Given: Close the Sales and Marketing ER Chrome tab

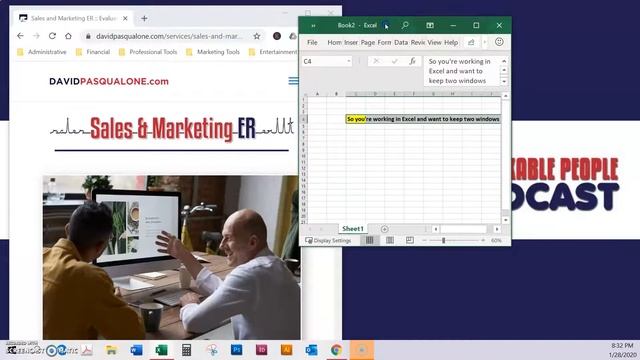Looking at the screenshot, I should (125, 18).
